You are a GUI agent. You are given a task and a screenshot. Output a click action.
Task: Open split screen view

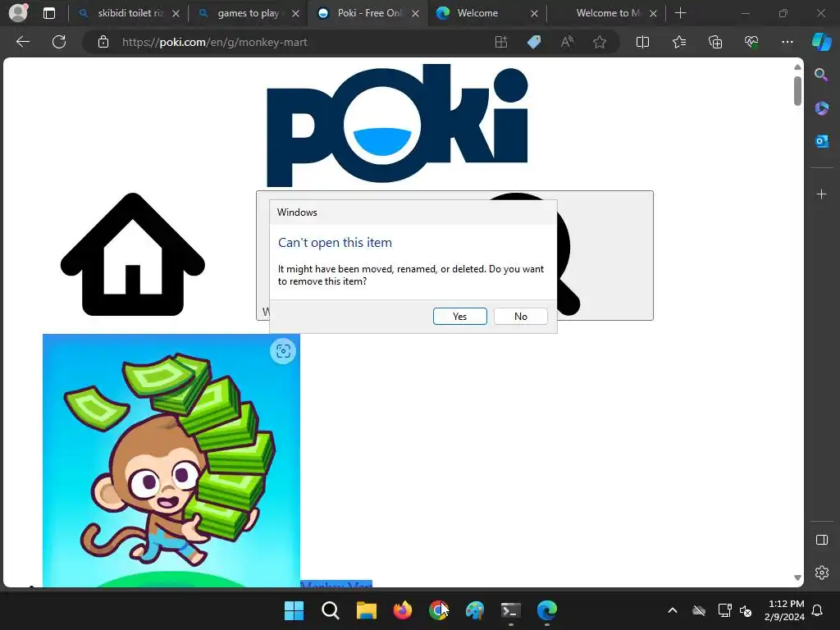[642, 42]
